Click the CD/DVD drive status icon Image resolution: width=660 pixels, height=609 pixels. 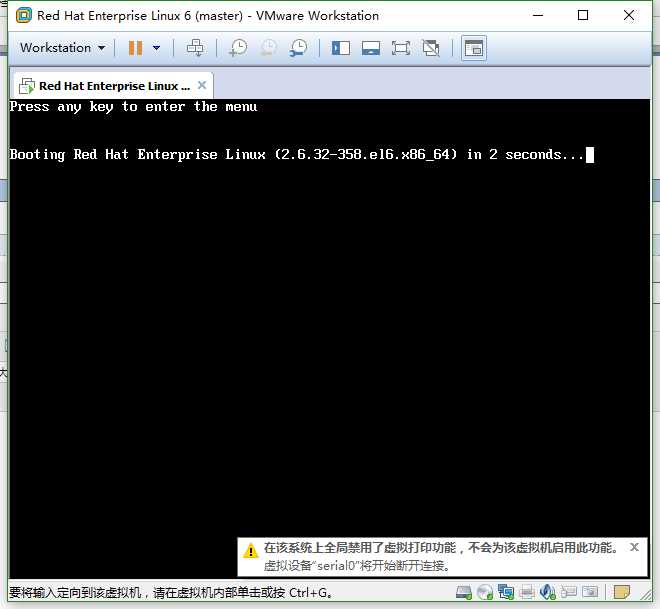point(485,593)
